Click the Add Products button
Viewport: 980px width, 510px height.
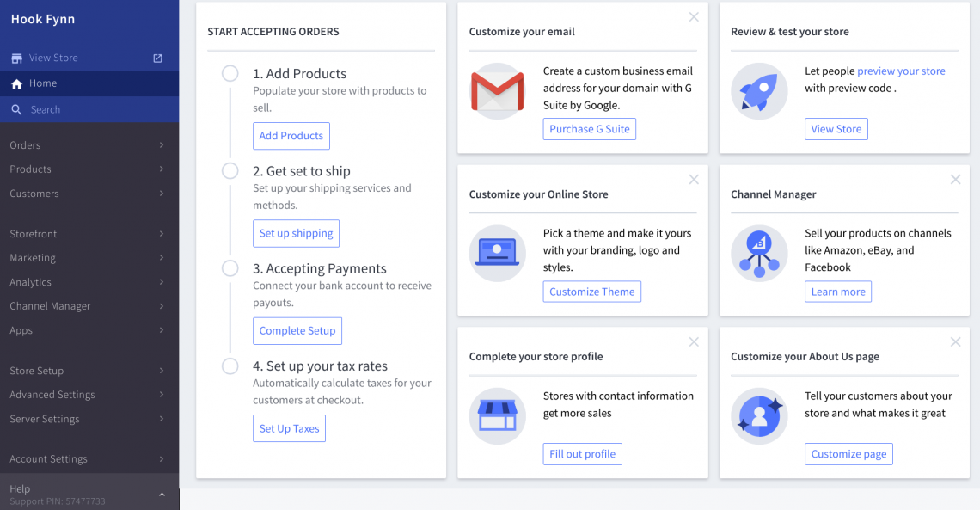pos(291,136)
